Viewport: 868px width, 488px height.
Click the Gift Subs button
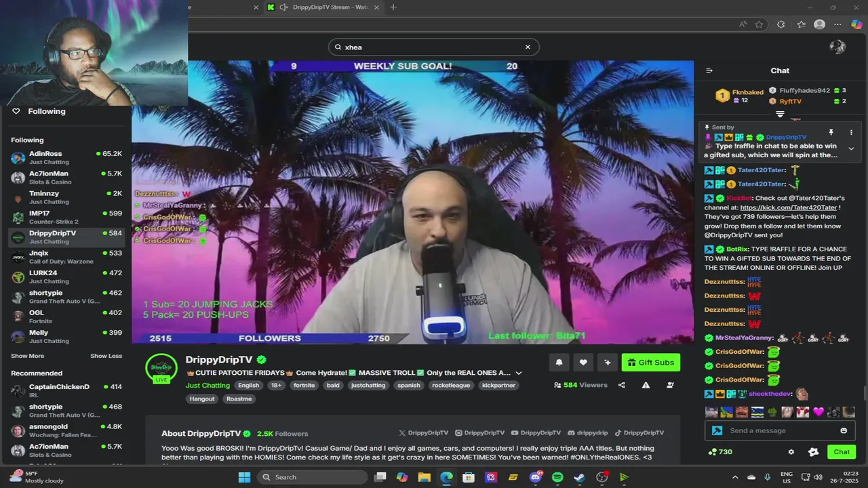[650, 363]
